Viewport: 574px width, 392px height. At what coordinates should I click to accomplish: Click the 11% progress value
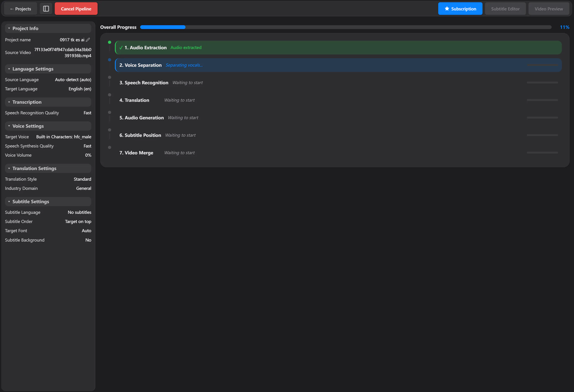coord(564,27)
